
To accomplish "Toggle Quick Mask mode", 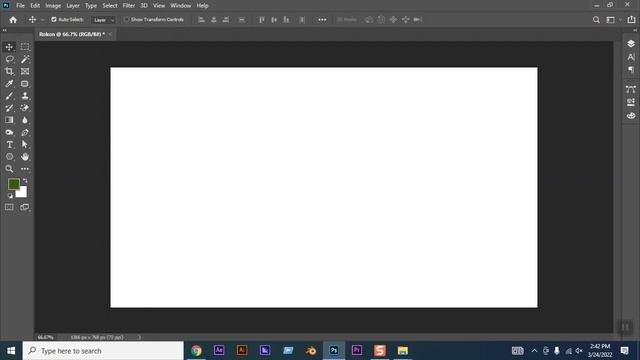I will click(9, 207).
